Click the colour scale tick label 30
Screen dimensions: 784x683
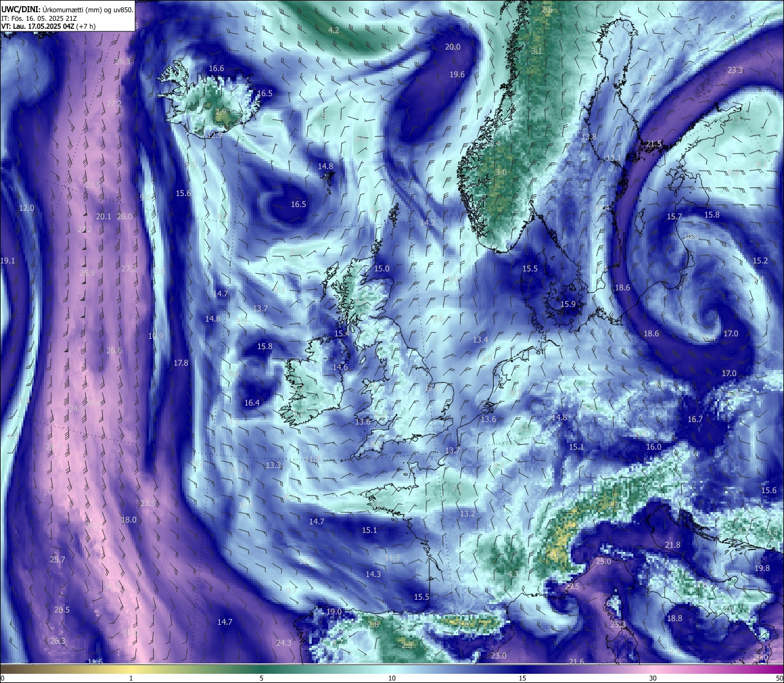click(x=653, y=678)
